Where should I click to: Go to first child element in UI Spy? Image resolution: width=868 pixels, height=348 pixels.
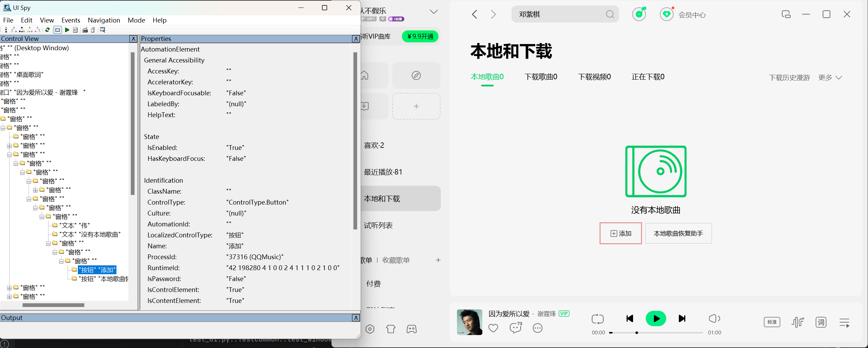point(14,30)
